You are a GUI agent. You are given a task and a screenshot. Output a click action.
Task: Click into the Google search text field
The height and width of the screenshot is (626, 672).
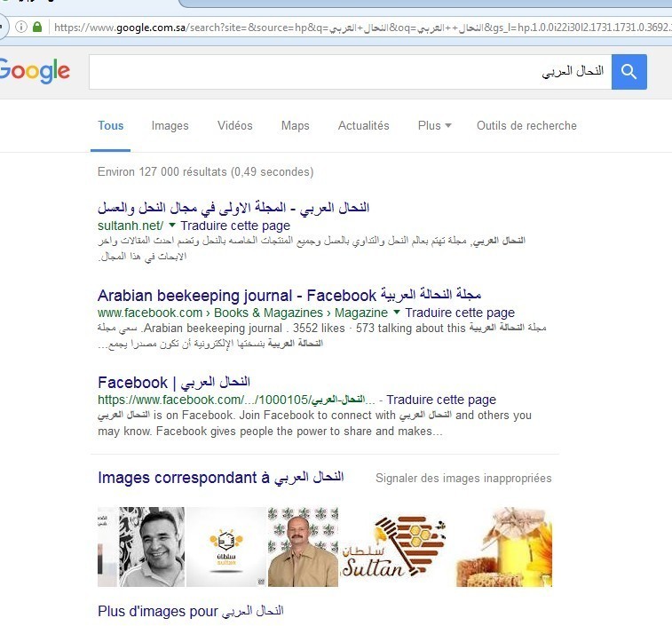click(x=350, y=72)
